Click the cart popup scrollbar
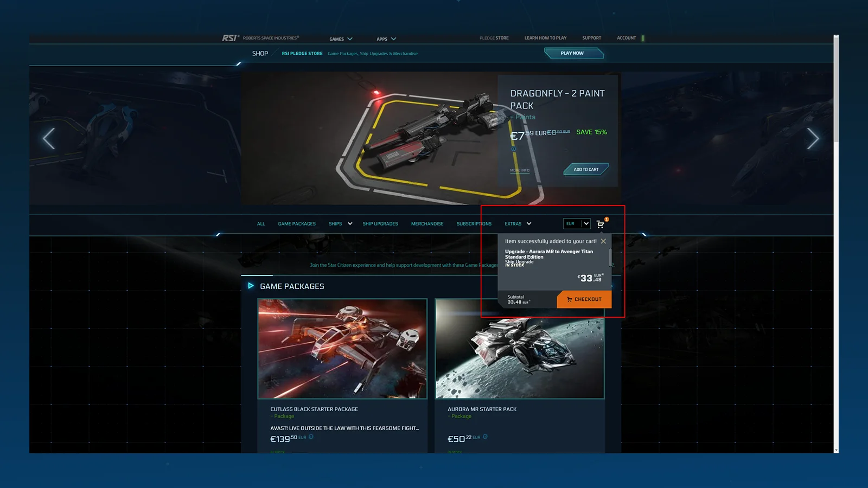Image resolution: width=868 pixels, height=488 pixels. coord(610,257)
